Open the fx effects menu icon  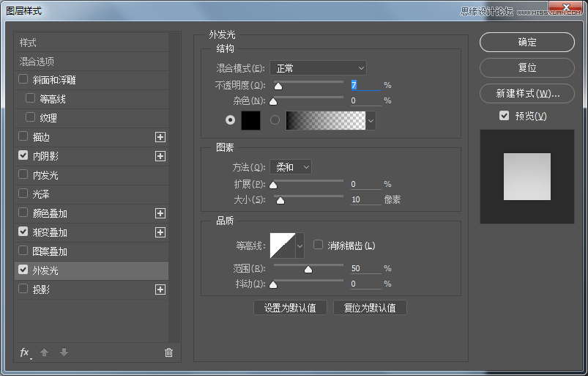click(x=25, y=353)
